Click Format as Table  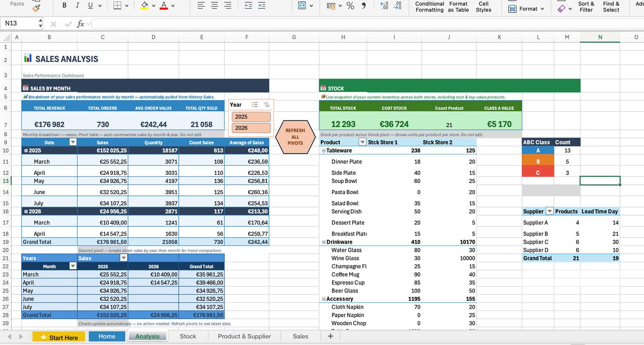458,7
